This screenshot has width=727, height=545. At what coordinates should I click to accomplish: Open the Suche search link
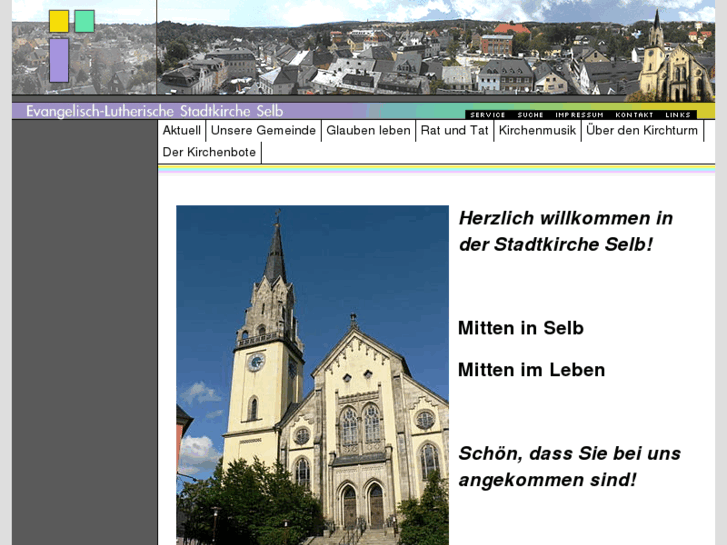[530, 115]
